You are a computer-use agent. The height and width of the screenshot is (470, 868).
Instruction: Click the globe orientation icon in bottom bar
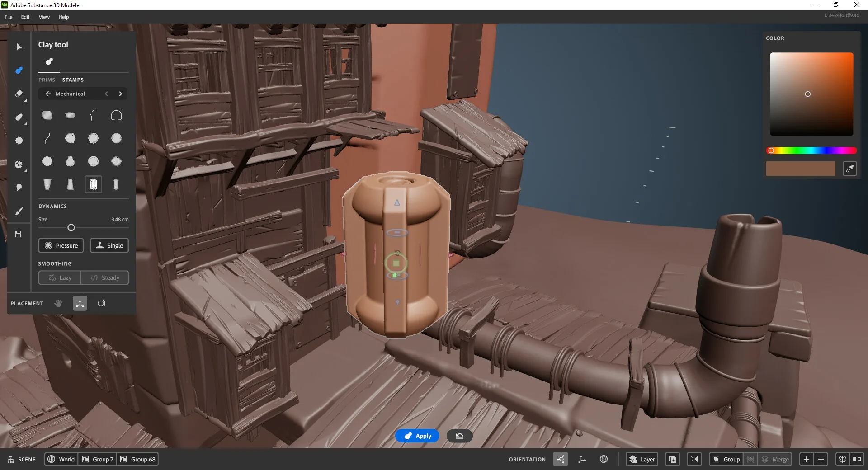(x=604, y=459)
